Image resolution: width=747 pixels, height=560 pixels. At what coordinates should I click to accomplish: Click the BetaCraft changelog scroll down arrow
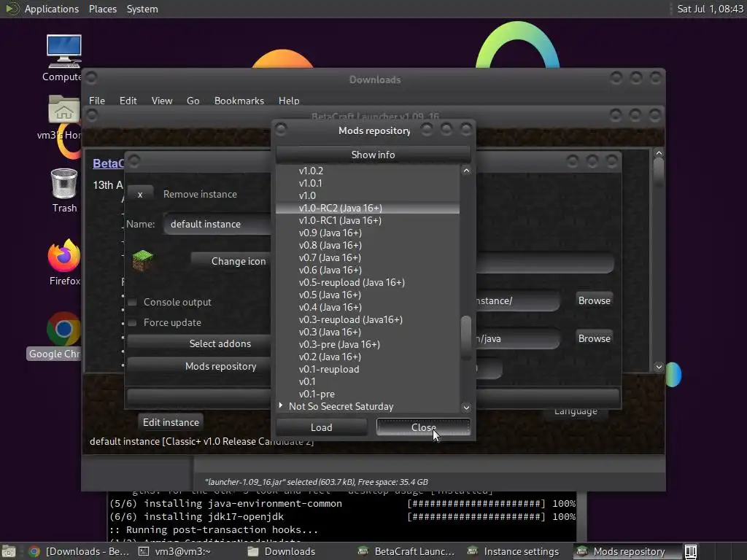[659, 367]
